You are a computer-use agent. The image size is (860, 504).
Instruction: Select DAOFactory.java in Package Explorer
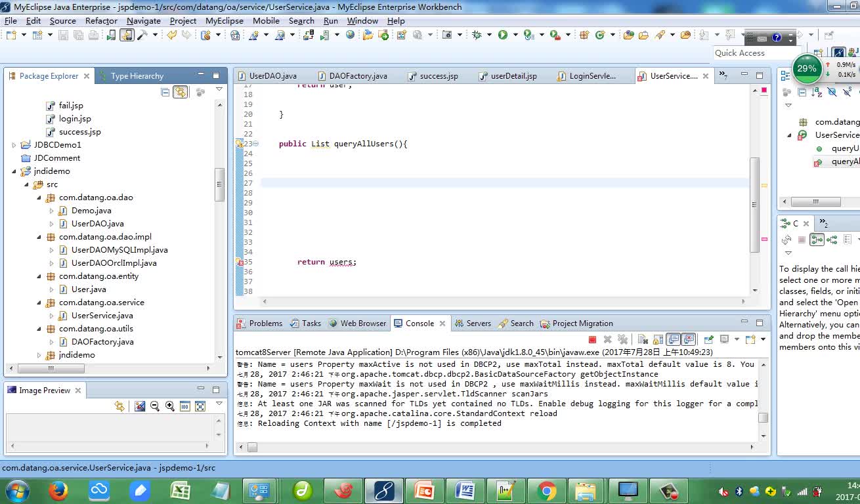tap(102, 342)
